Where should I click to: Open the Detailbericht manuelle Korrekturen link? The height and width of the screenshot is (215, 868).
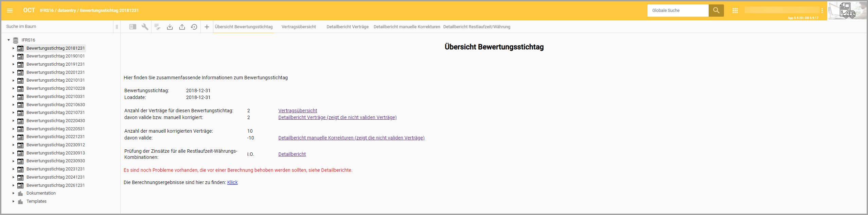pyautogui.click(x=351, y=138)
